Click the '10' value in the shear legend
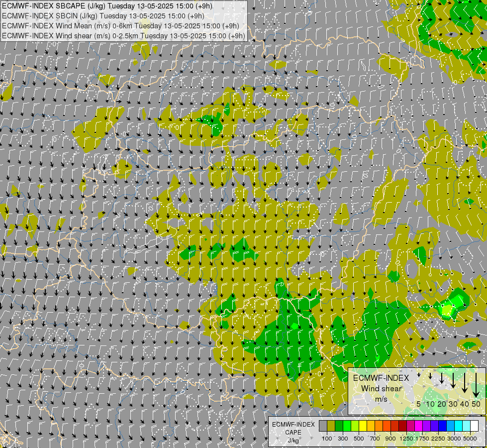This screenshot has height=448, width=487. point(430,404)
